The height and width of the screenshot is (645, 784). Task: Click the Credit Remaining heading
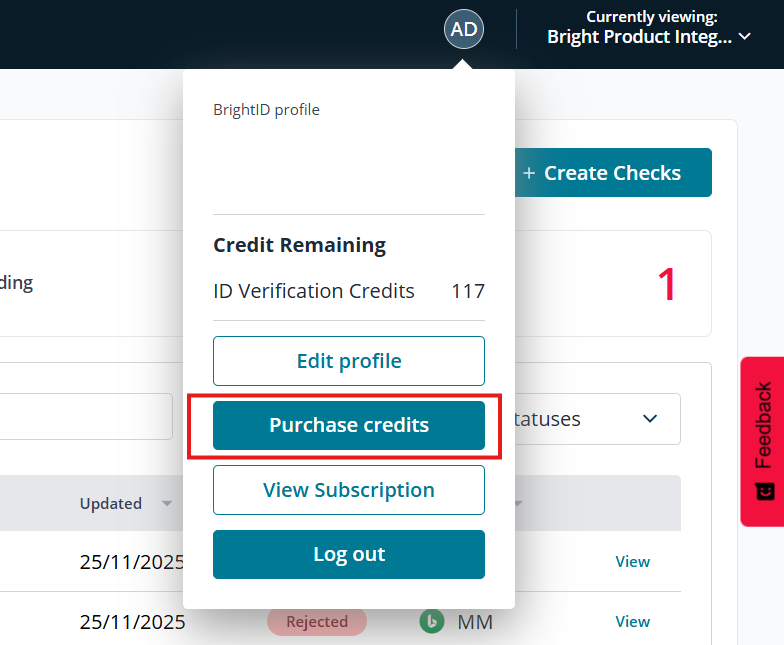click(x=300, y=245)
